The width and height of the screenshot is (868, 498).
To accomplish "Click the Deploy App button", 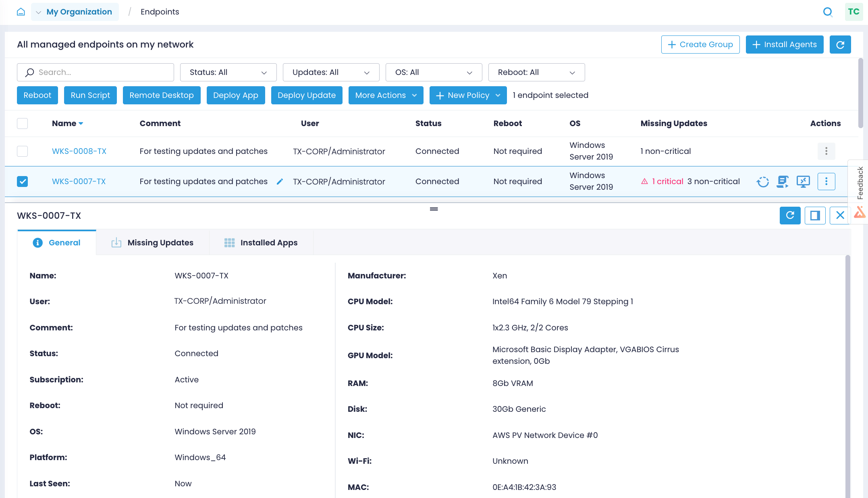I will [236, 95].
